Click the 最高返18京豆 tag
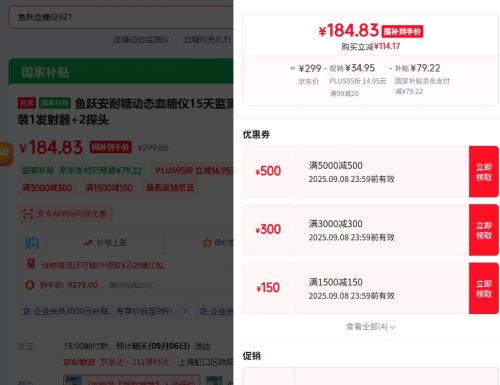Viewport: 500px width, 385px height. [170, 188]
